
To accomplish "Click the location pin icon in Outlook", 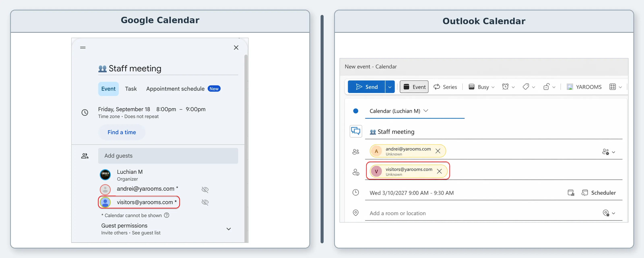I will (355, 213).
